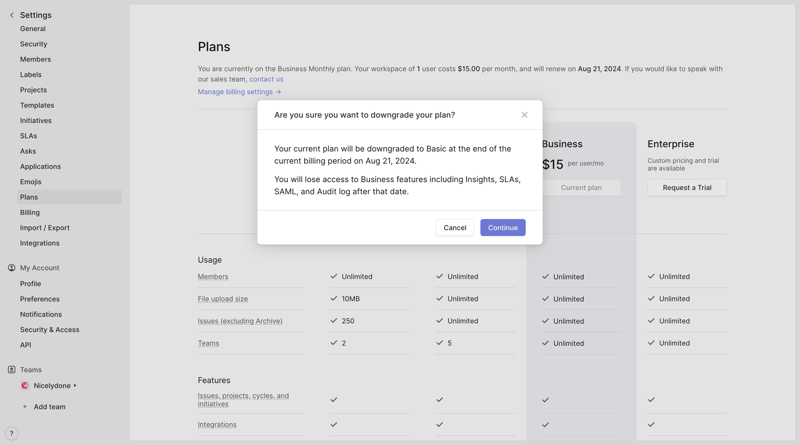Screen dimensions: 800x445
Task: Click Add team in the sidebar
Action: pyautogui.click(x=49, y=407)
